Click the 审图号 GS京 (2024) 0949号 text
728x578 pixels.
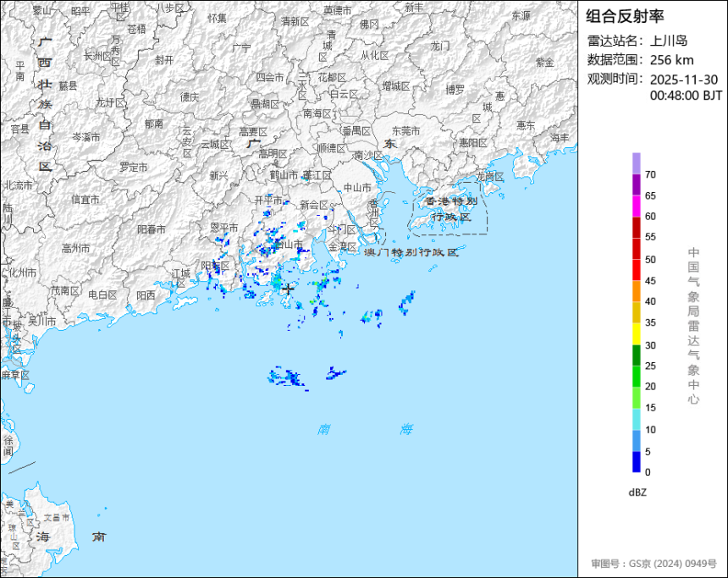pos(654,564)
